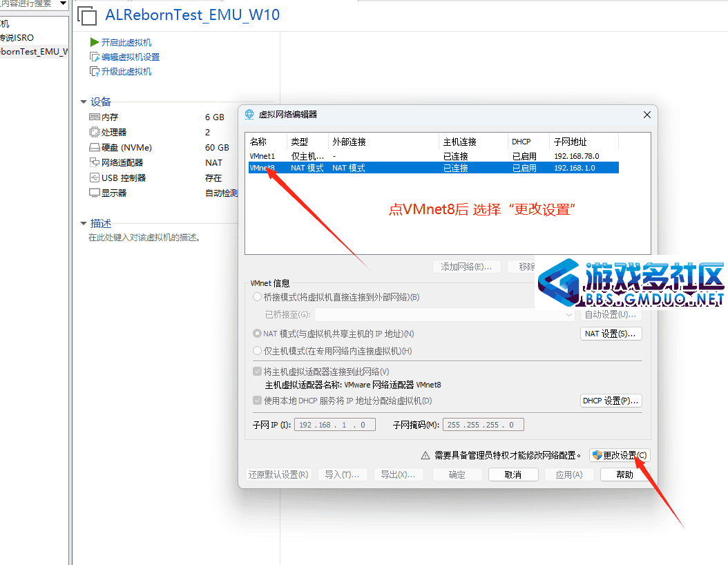
Task: Click the OK (确定) button
Action: click(x=457, y=475)
